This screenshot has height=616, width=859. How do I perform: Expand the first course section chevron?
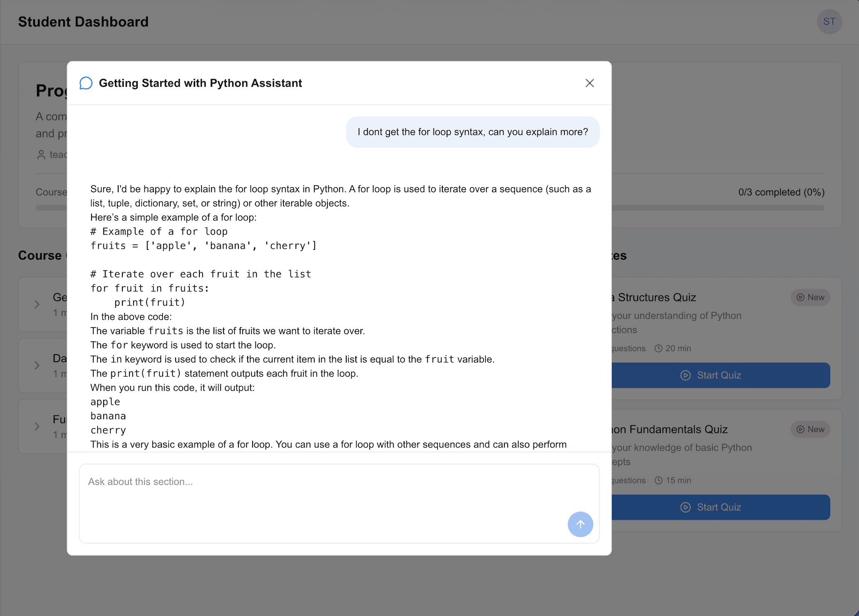tap(37, 304)
